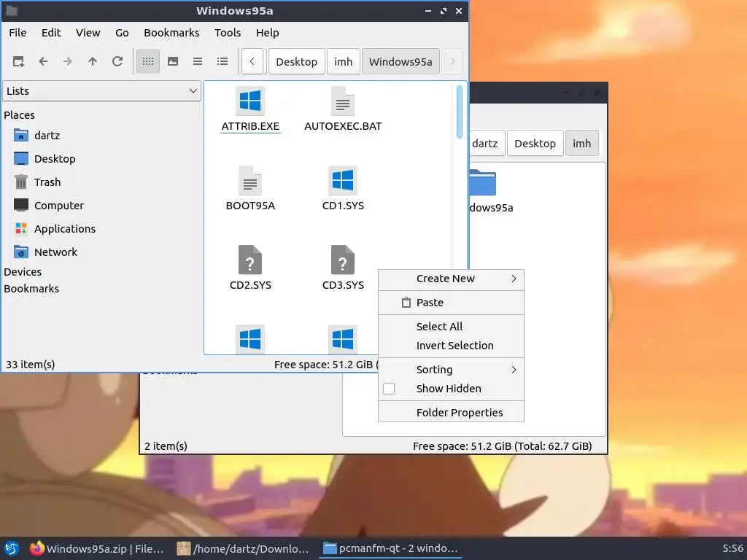Toggle the Show Hidden checkbox
This screenshot has width=747, height=560.
coord(389,389)
